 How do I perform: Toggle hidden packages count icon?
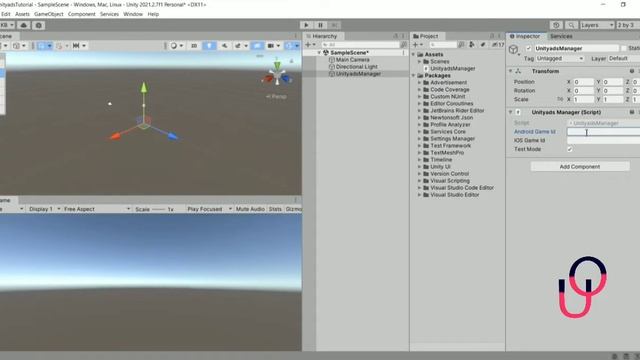pos(498,44)
